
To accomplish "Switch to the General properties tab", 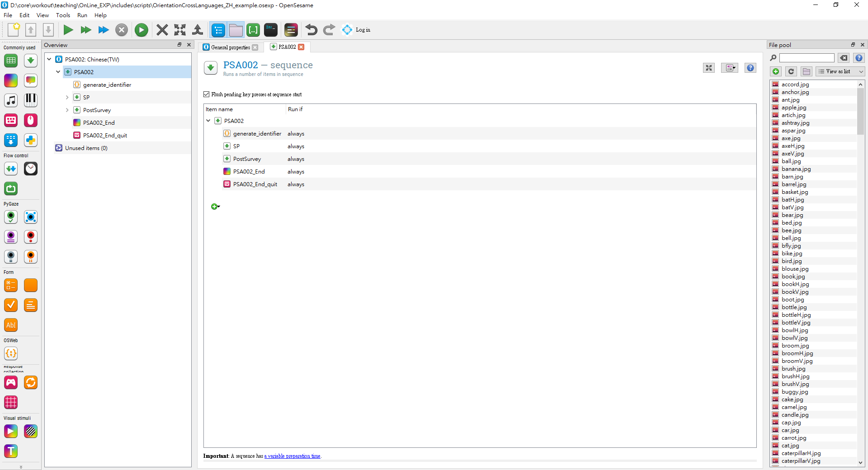I will coord(231,47).
